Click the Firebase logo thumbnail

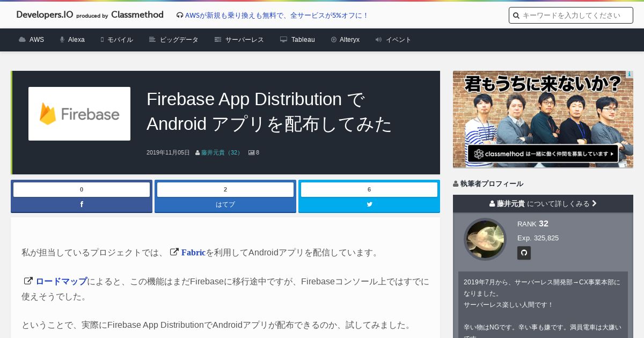(x=79, y=114)
